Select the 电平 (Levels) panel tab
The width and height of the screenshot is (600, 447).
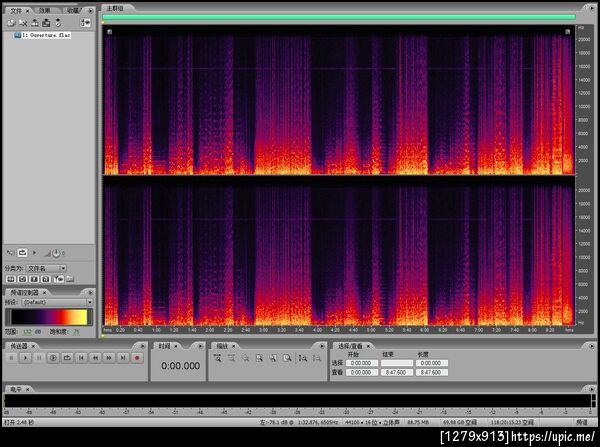coord(16,389)
